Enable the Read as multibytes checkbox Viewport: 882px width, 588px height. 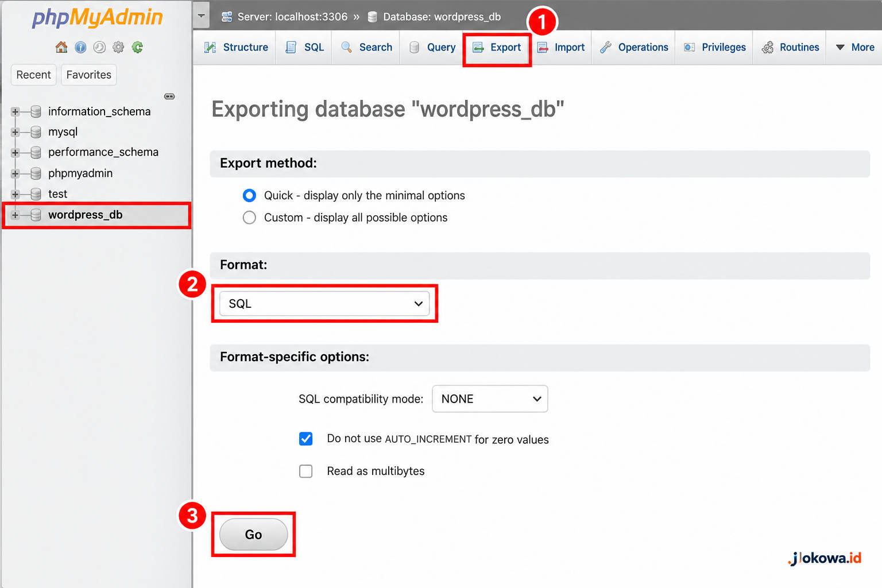(x=306, y=471)
